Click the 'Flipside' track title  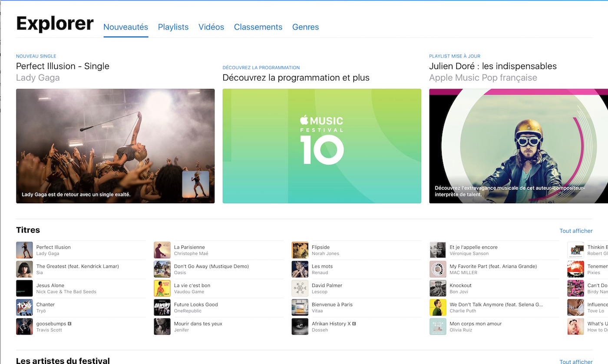(x=321, y=247)
